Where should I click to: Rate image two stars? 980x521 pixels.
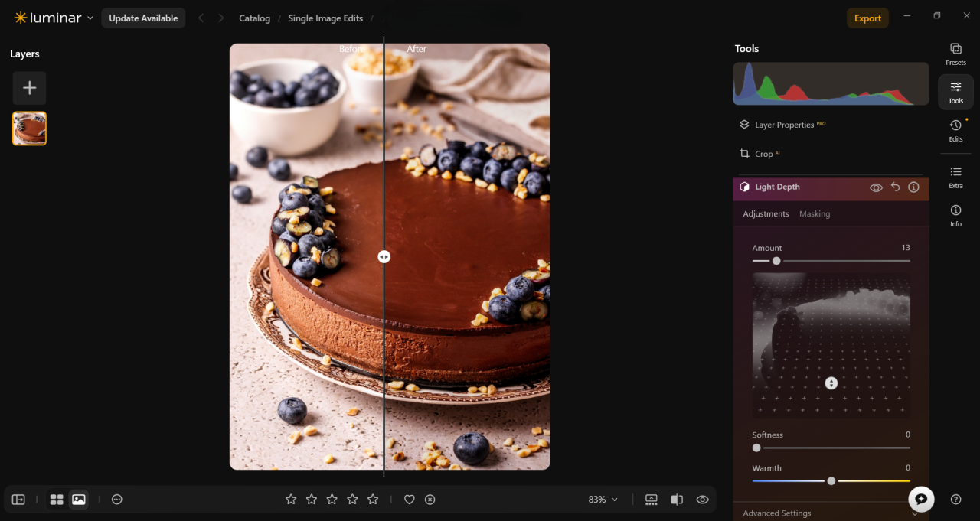[x=312, y=500]
